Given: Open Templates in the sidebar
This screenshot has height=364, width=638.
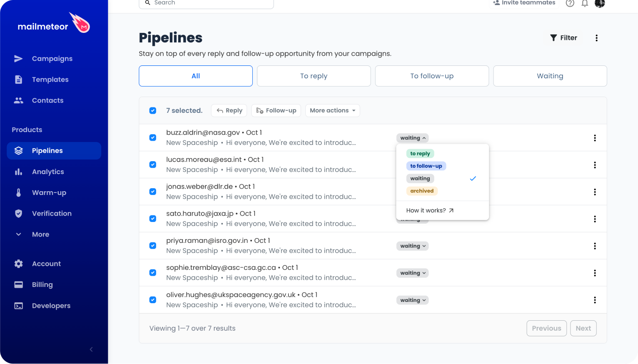Looking at the screenshot, I should pos(54,80).
